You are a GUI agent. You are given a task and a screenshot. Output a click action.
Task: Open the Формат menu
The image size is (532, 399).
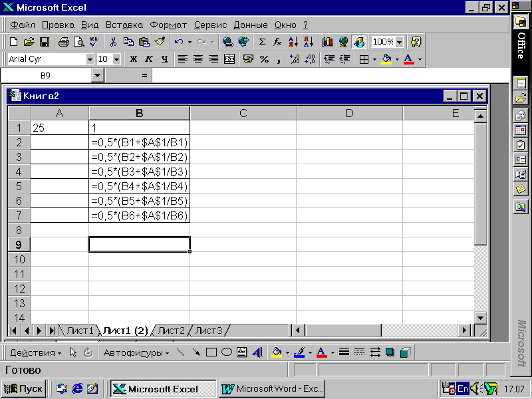[x=168, y=25]
